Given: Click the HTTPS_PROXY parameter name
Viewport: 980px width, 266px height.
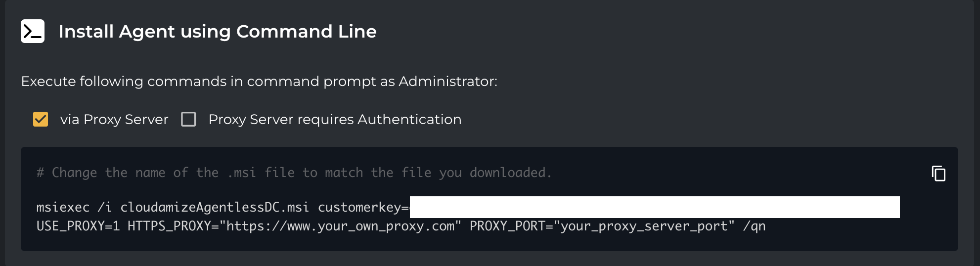Looking at the screenshot, I should pos(169,226).
